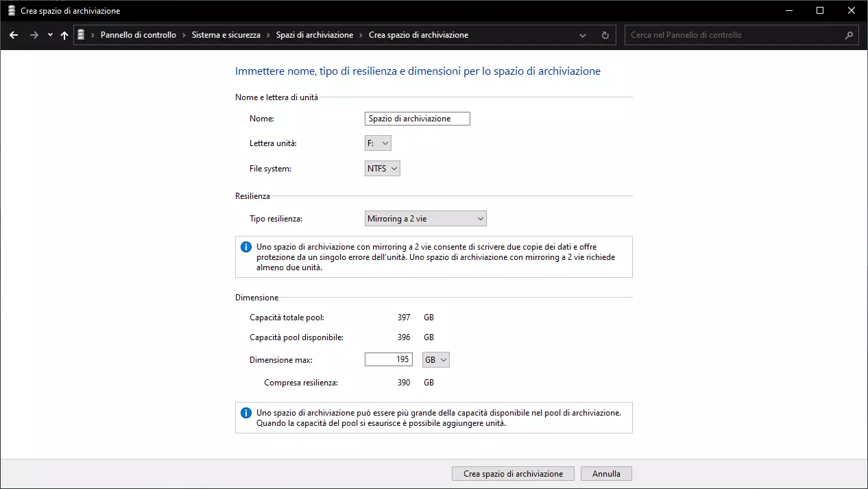Click the 'Cerca nel Pannello di controllo' box

[x=734, y=35]
